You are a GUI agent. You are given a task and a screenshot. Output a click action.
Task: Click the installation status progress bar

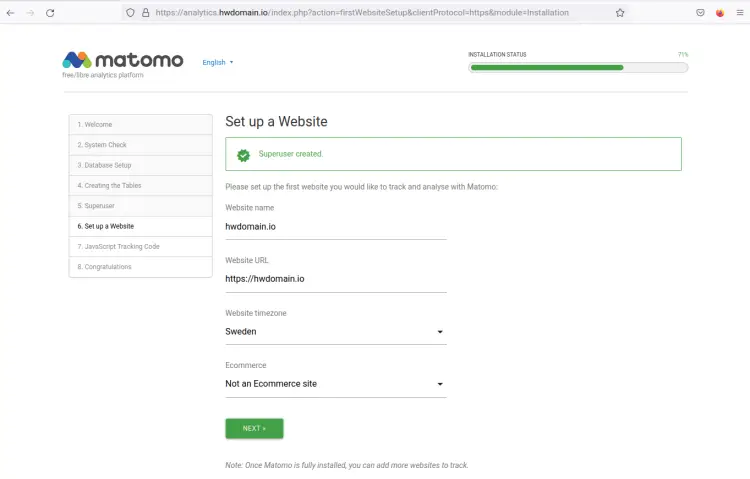578,68
